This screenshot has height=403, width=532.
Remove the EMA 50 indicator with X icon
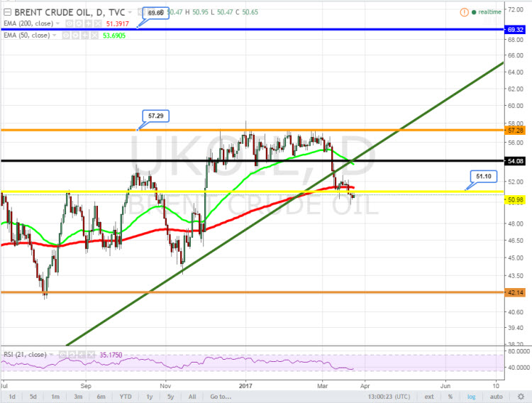pos(94,35)
